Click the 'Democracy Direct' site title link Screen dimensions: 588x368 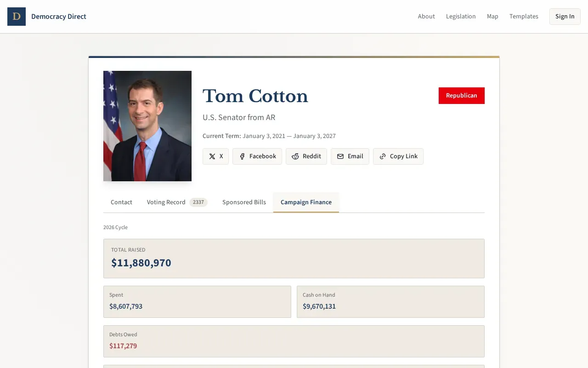(x=59, y=16)
